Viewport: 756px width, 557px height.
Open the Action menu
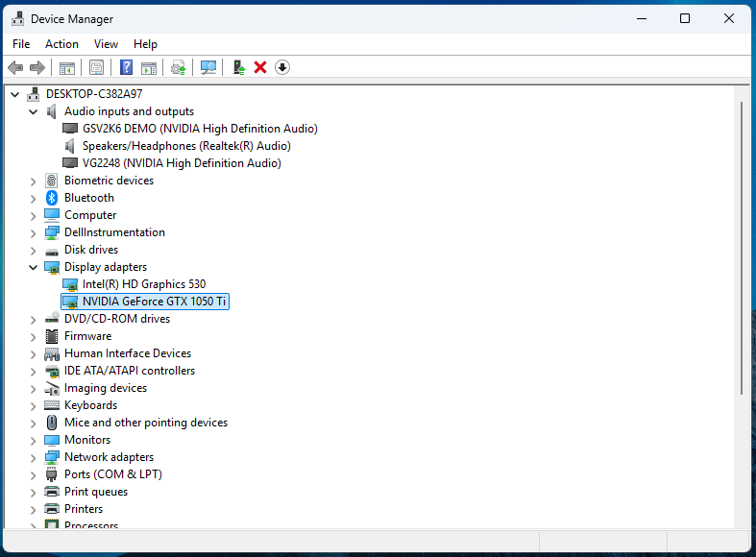pos(61,44)
